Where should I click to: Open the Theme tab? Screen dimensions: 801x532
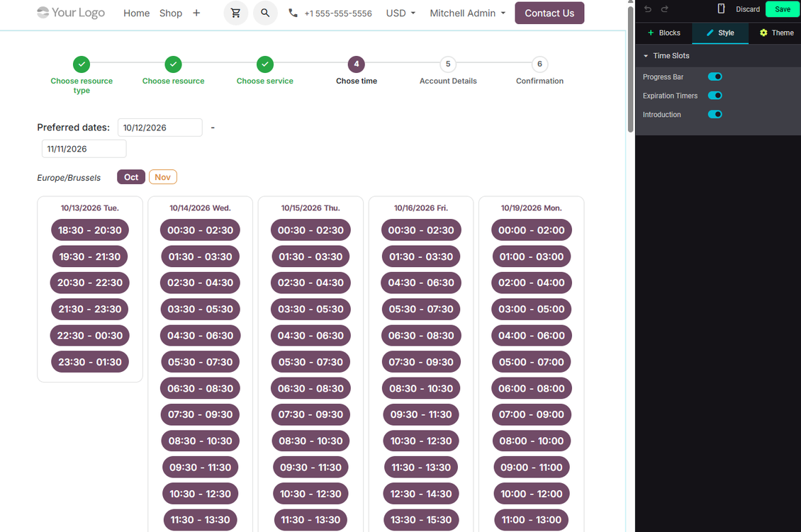pos(776,33)
